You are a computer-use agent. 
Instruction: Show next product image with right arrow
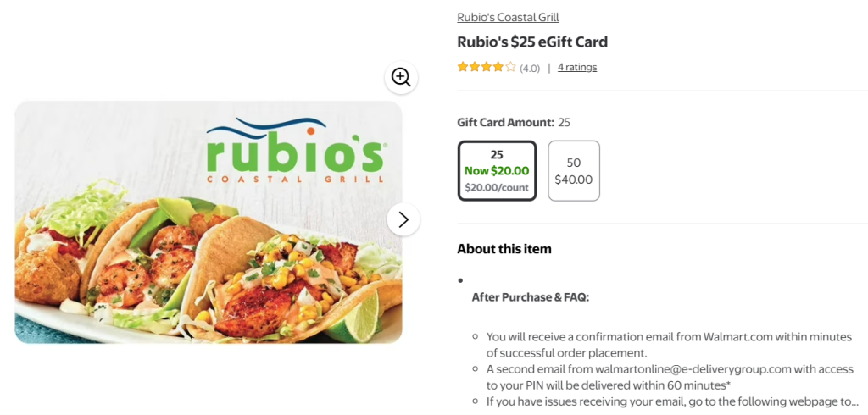(403, 219)
